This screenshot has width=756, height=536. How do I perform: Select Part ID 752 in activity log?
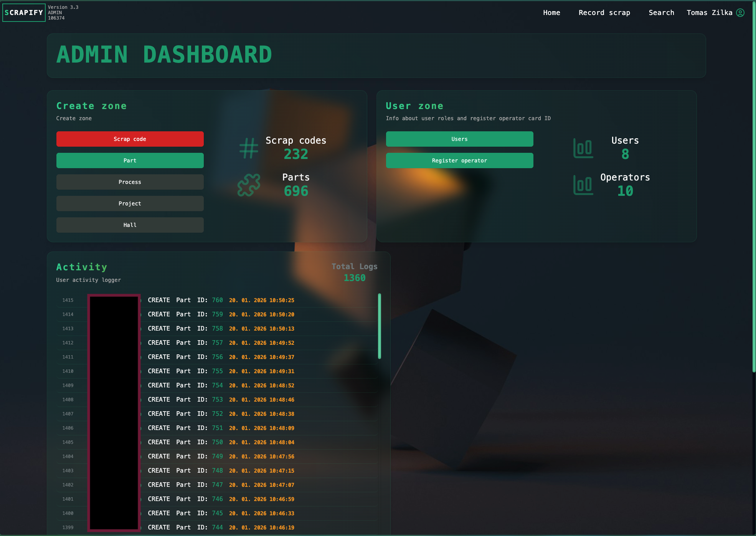(x=217, y=414)
